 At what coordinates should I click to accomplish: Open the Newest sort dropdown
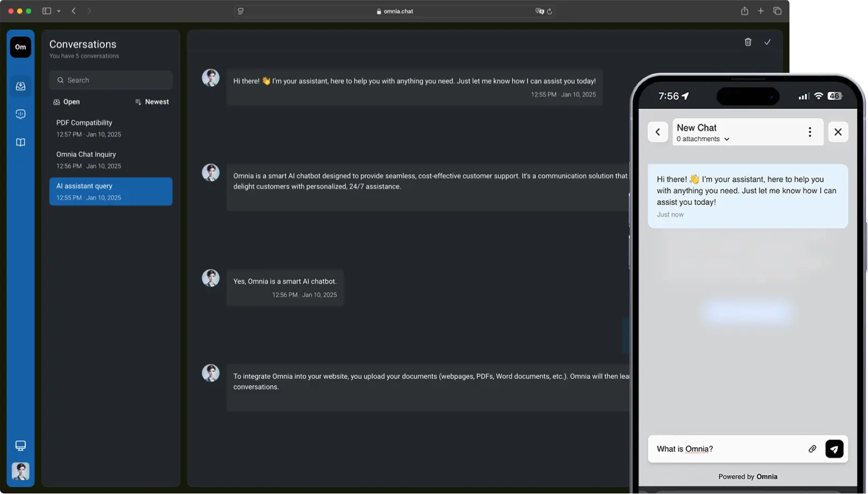[x=152, y=102]
